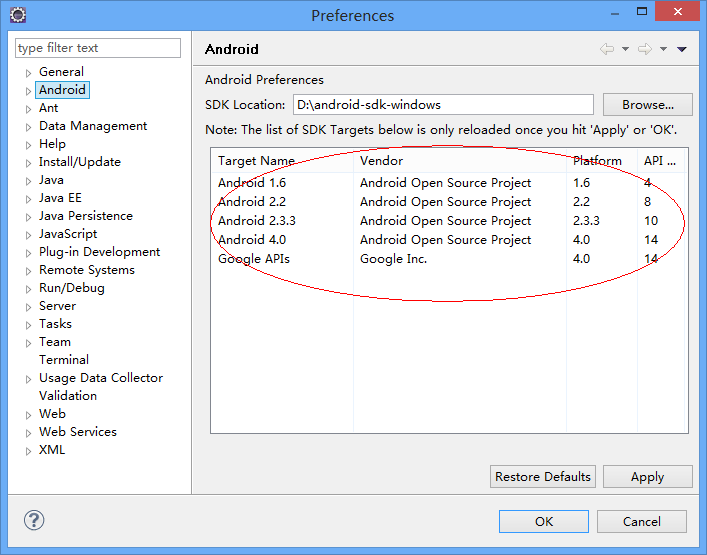Click the SDK Location path field
The height and width of the screenshot is (555, 707).
pos(443,105)
